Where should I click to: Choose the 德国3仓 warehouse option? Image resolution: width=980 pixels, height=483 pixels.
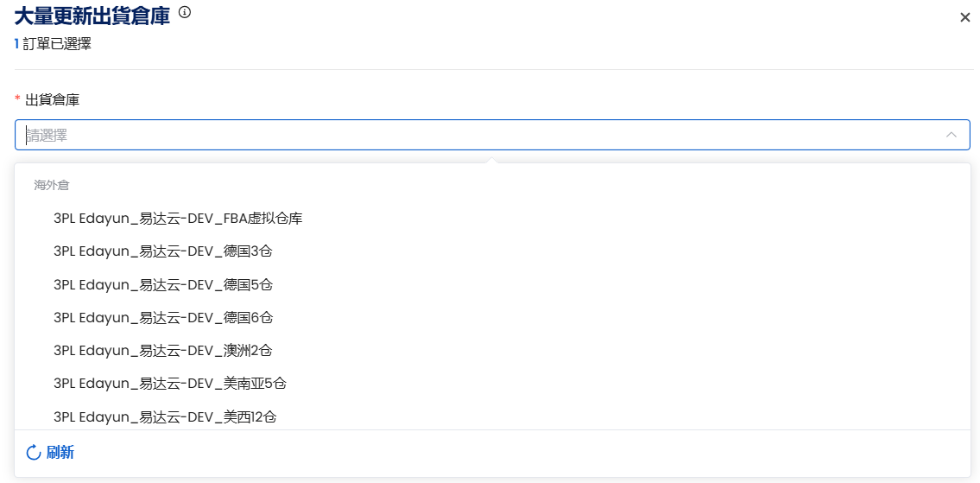click(x=492, y=251)
